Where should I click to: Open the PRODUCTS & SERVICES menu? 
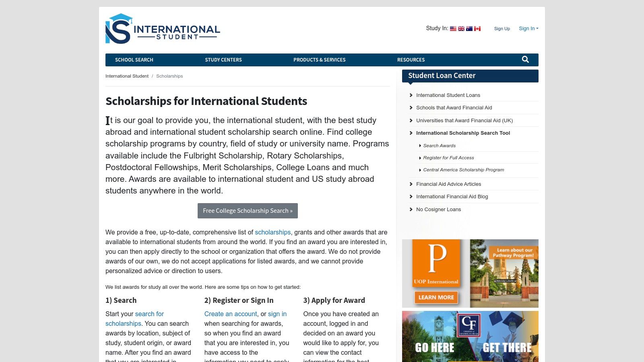tap(319, 60)
